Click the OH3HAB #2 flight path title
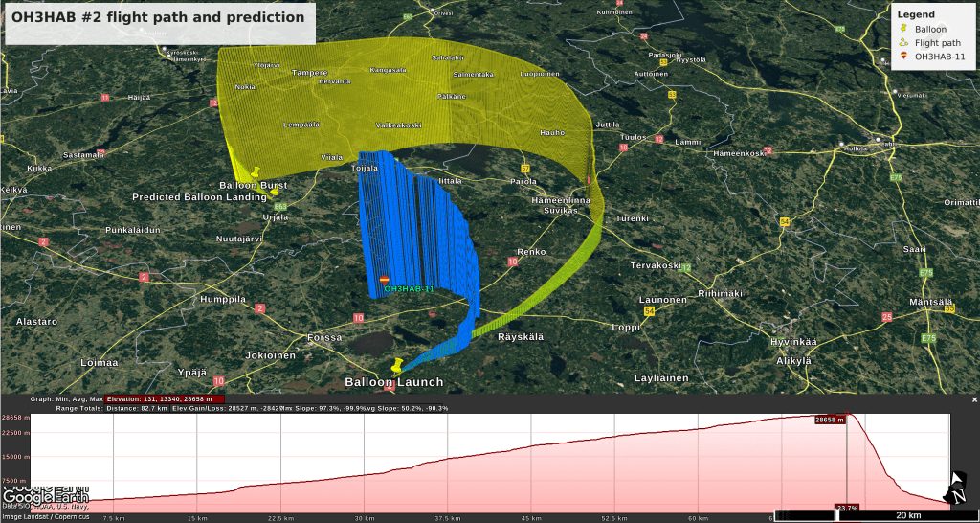Image resolution: width=980 pixels, height=523 pixels. click(158, 17)
